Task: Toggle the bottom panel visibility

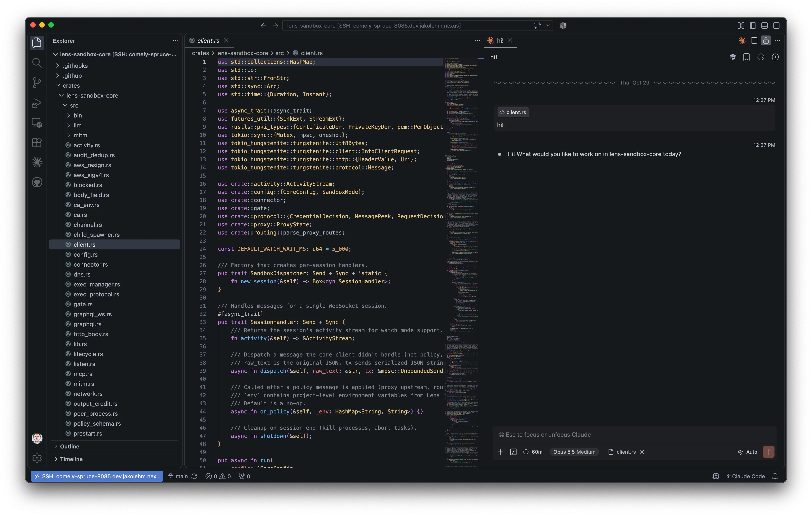Action: 765,26
